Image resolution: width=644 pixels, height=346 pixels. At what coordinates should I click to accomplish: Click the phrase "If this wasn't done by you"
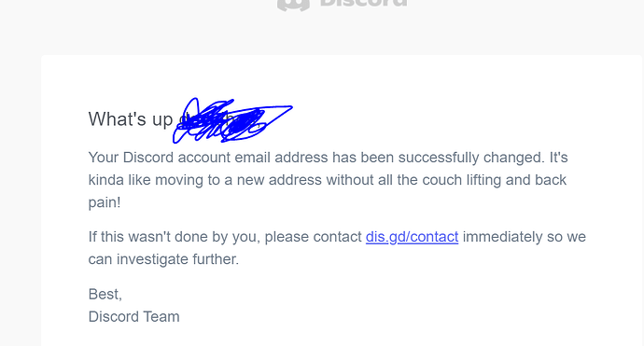[175, 237]
